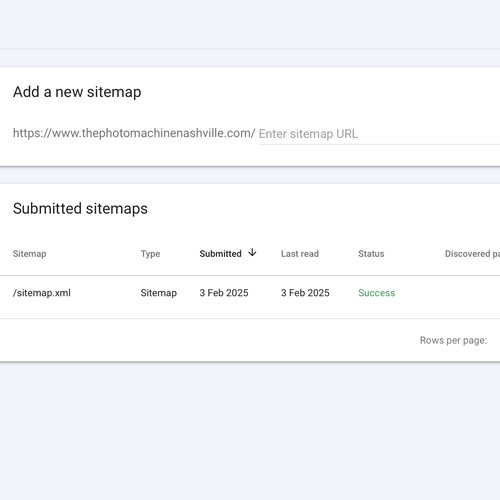
Task: Click the Sitemap type cell in the row
Action: pos(159,293)
